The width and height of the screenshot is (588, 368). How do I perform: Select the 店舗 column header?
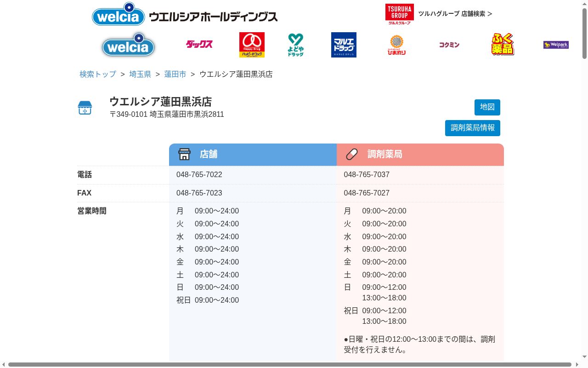coord(253,155)
